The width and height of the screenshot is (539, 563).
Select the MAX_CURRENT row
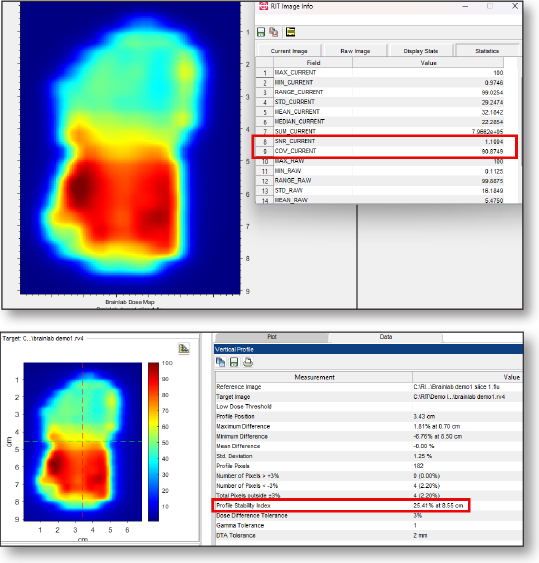[380, 73]
